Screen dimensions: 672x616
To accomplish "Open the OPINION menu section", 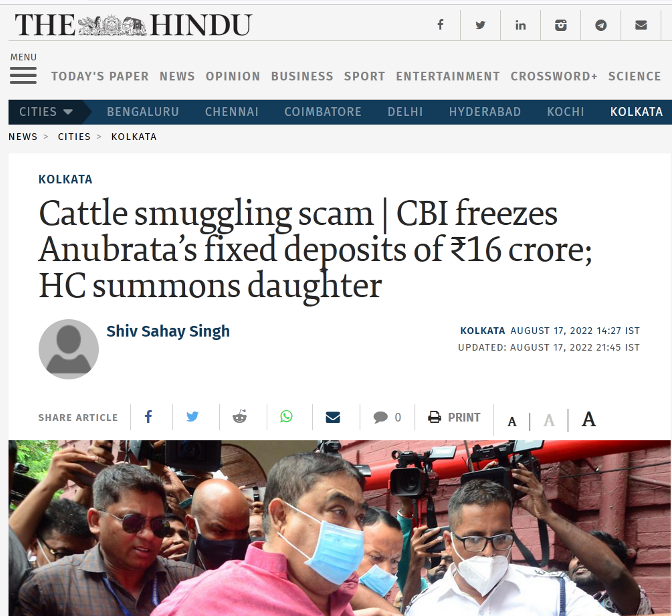I will (x=233, y=76).
